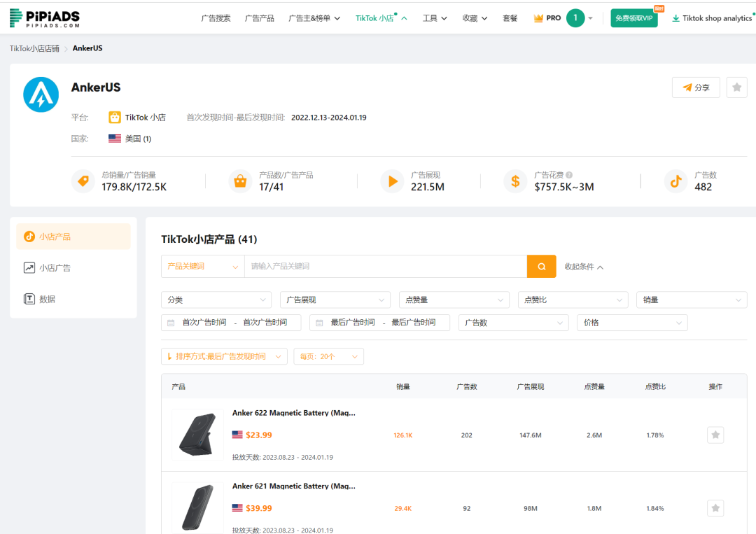Click the 126.1K sales value
The width and height of the screenshot is (756, 534).
403,435
